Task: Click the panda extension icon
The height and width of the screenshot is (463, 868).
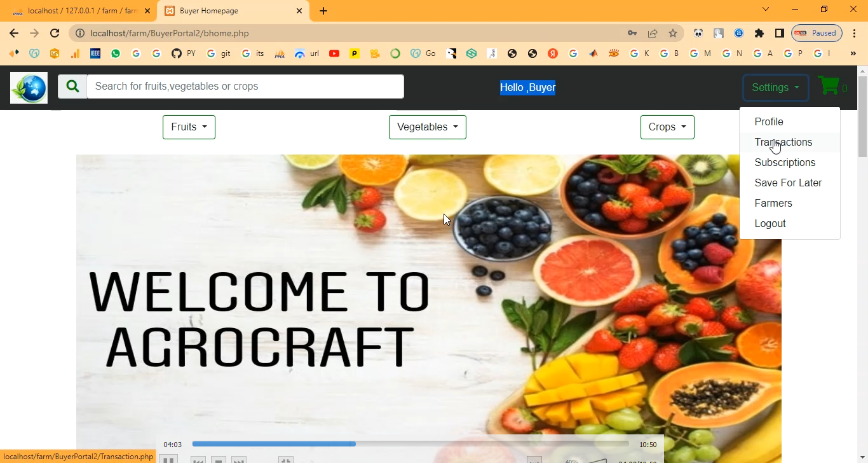Action: (698, 33)
